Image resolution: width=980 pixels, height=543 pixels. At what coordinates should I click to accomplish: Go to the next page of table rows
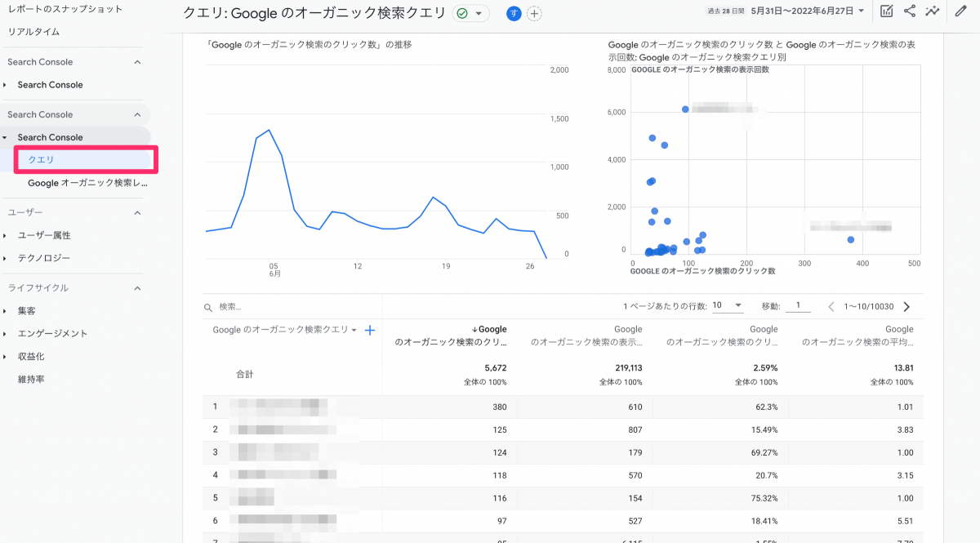pyautogui.click(x=906, y=306)
